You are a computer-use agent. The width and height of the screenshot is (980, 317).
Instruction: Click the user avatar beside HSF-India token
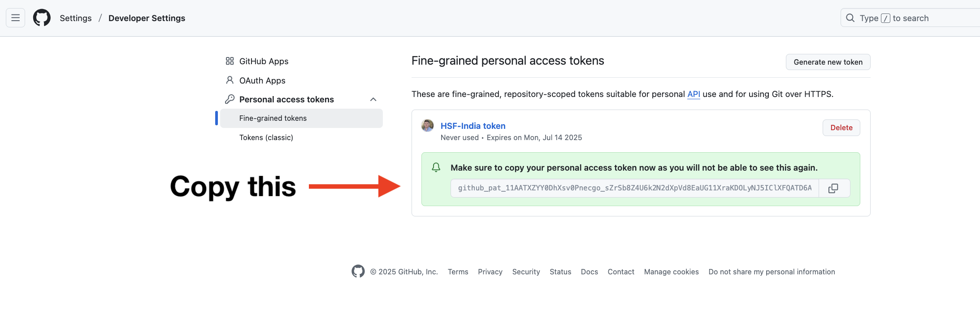click(428, 126)
